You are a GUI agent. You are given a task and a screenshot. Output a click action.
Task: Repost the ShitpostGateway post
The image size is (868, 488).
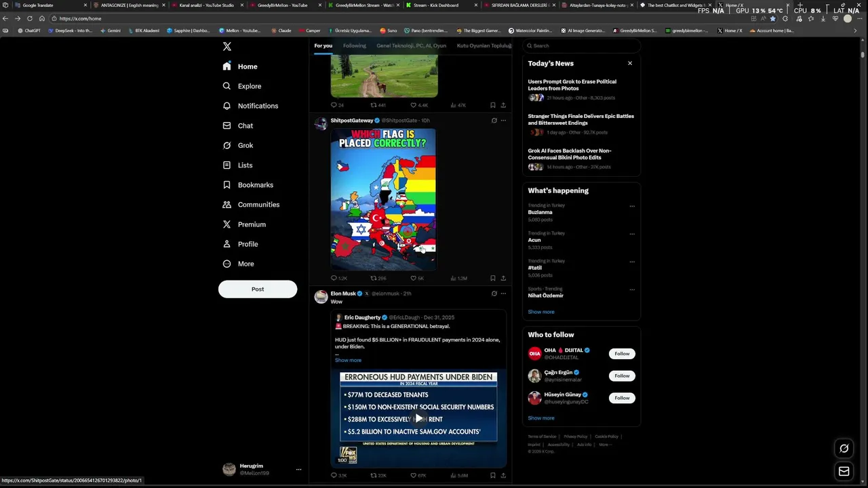(x=378, y=278)
